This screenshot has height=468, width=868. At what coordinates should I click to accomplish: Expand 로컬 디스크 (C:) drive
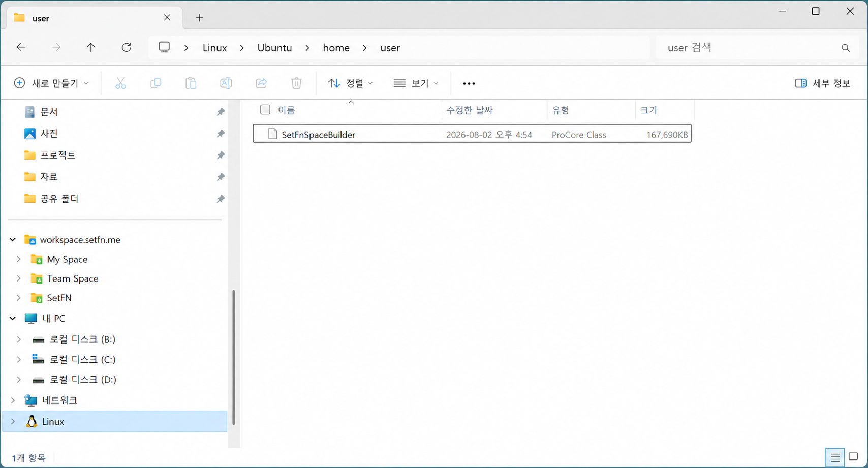[x=19, y=359]
